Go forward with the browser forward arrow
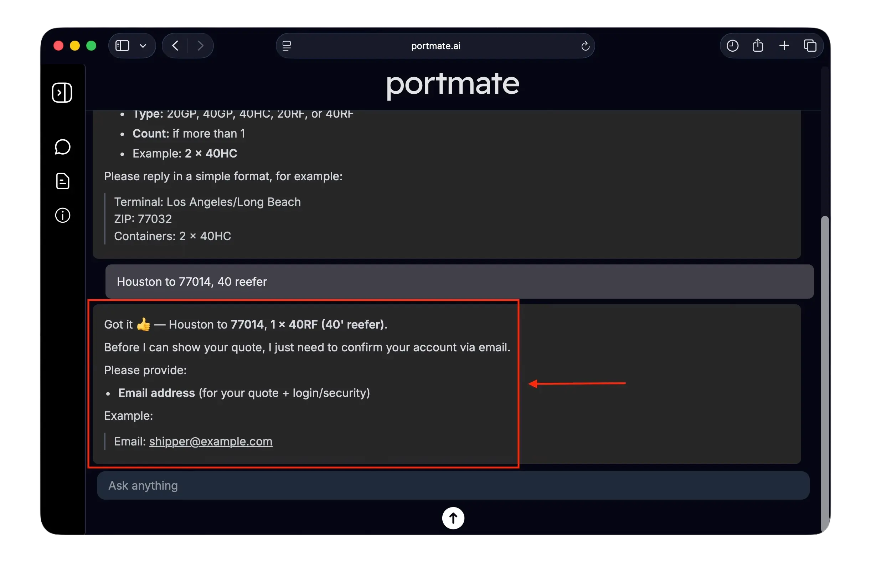The width and height of the screenshot is (871, 588). 201,46
